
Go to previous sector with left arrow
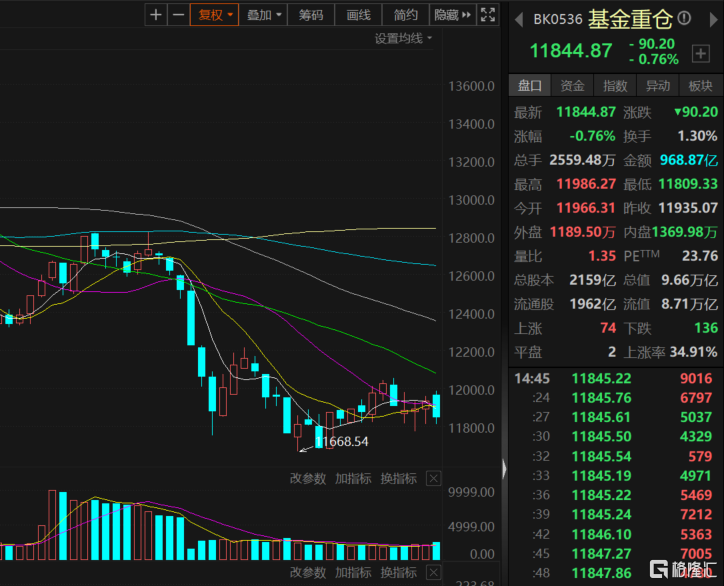point(519,19)
